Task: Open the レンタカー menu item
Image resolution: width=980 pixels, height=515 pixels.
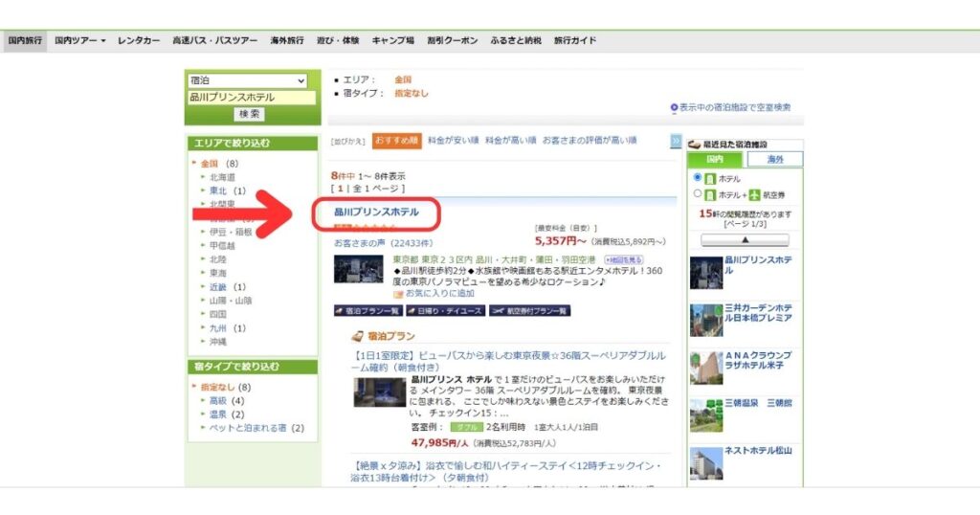Action: pos(139,40)
